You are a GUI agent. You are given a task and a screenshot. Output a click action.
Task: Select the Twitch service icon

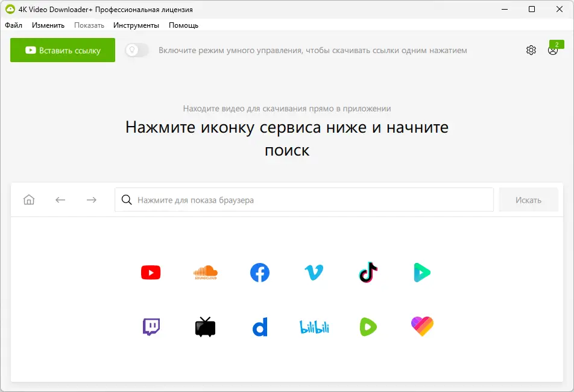(x=151, y=326)
